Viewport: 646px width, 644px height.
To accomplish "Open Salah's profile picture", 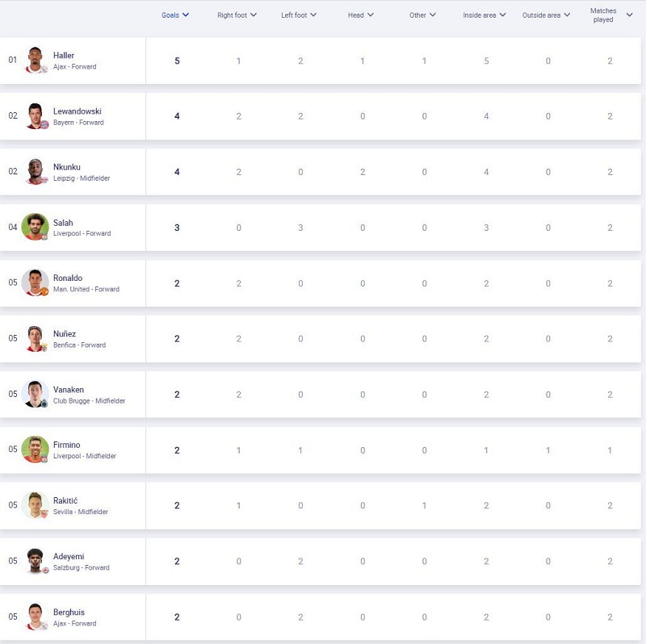I will (x=36, y=227).
